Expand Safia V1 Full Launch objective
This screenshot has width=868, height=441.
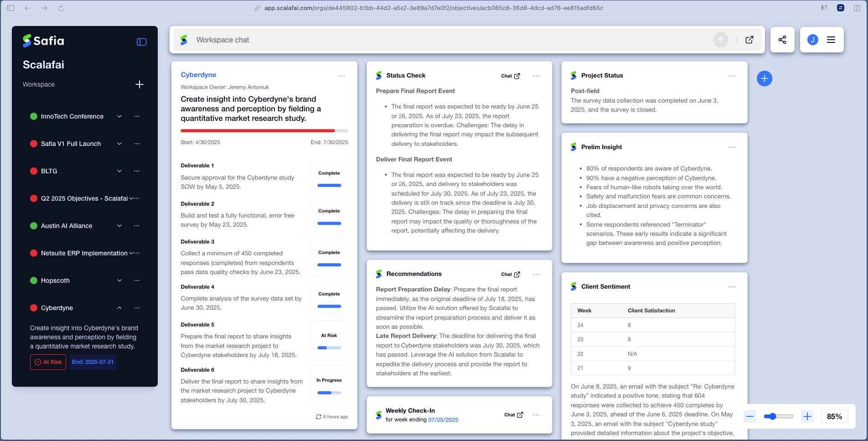pos(119,144)
